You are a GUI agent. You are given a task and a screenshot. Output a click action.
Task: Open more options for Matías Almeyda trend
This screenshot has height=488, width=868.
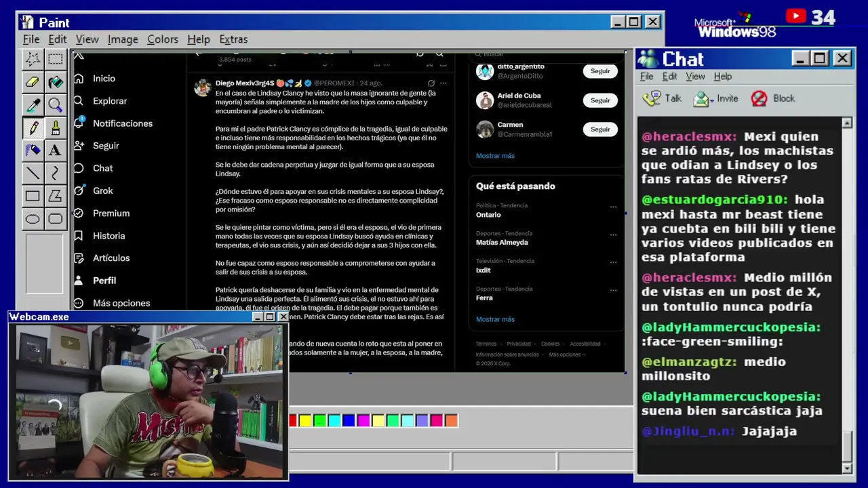pyautogui.click(x=613, y=235)
